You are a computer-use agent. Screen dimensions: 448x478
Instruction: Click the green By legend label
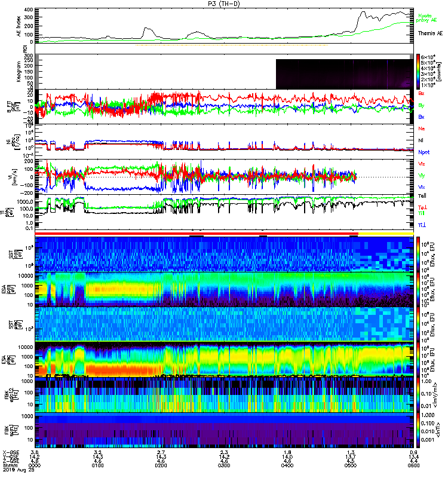point(421,106)
